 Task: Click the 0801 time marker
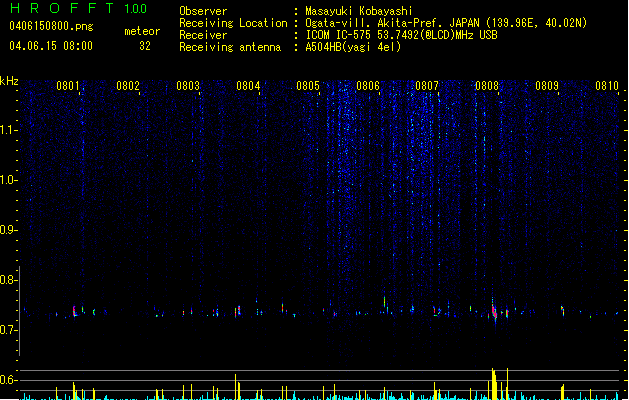point(68,85)
